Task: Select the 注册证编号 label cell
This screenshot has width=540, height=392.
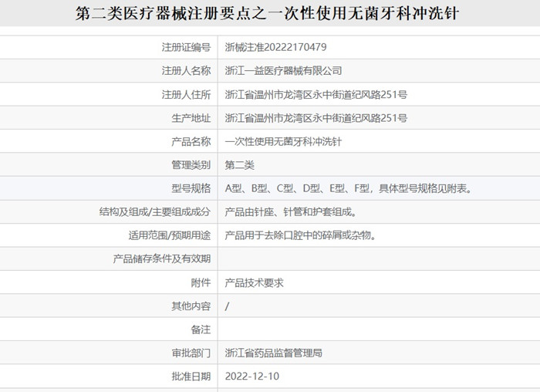Action: (x=187, y=47)
